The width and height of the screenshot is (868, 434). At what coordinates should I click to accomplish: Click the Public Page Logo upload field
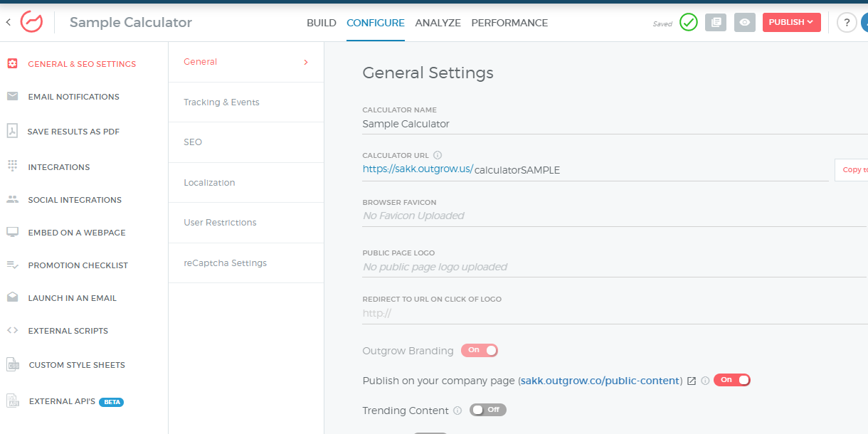pyautogui.click(x=615, y=267)
